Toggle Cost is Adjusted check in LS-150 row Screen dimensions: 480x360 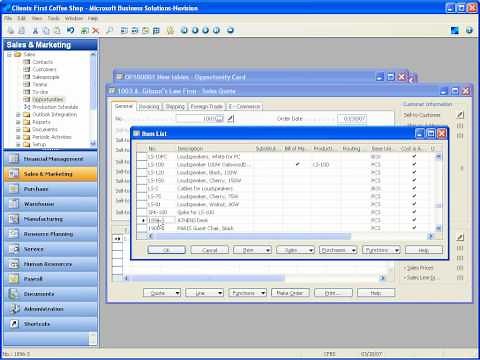(x=414, y=180)
